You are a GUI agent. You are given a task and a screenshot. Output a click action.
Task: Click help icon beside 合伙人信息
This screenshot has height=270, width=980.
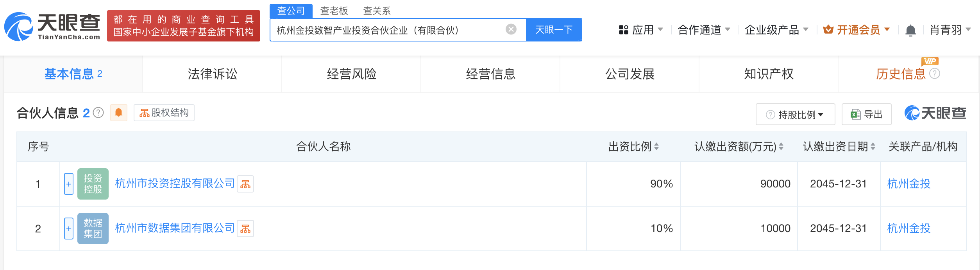click(98, 113)
